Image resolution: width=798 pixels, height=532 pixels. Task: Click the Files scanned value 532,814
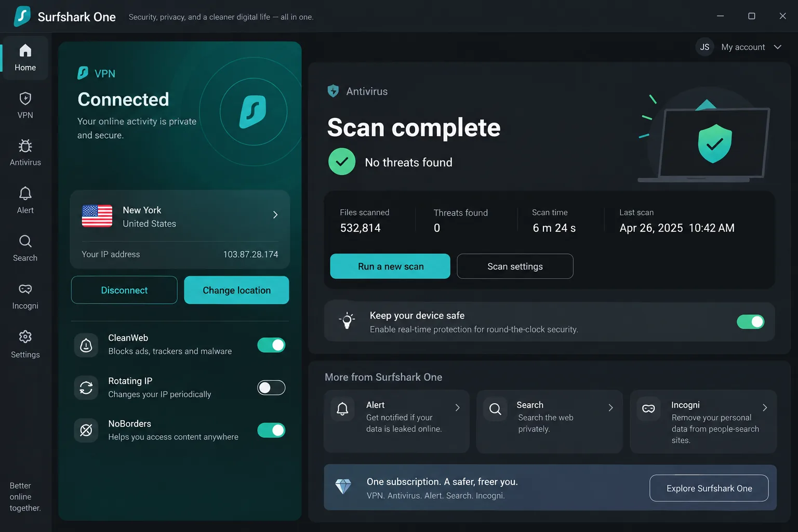(360, 228)
